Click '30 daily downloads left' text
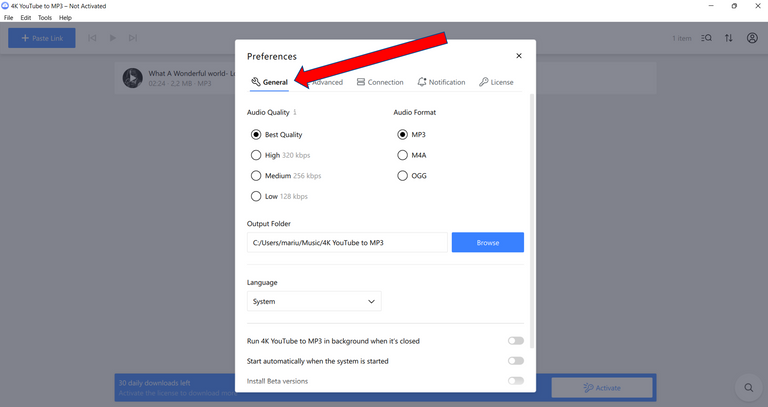Viewport: 768px width, 407px height. click(154, 383)
